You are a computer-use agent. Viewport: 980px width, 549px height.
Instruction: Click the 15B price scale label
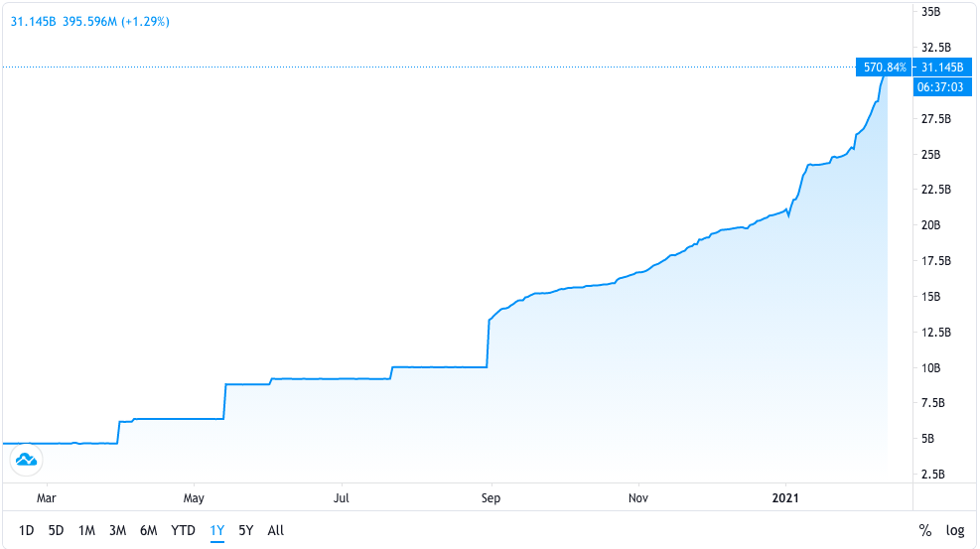click(x=930, y=297)
